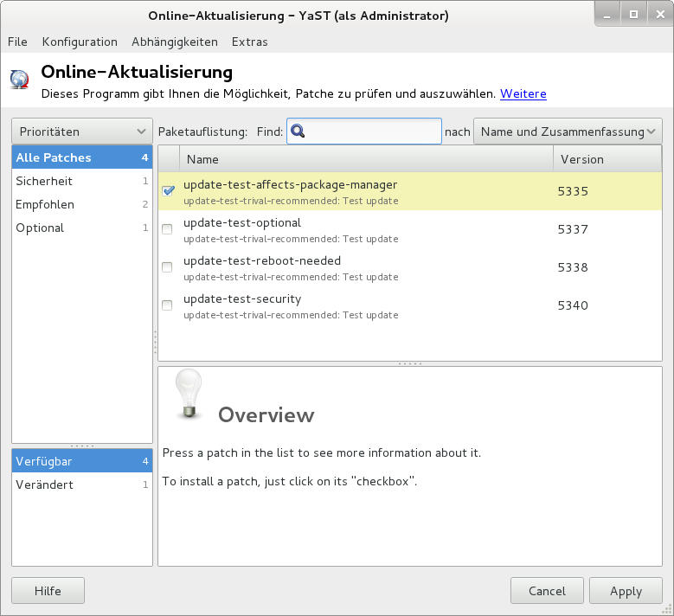Click version 5335 cell

click(x=573, y=191)
